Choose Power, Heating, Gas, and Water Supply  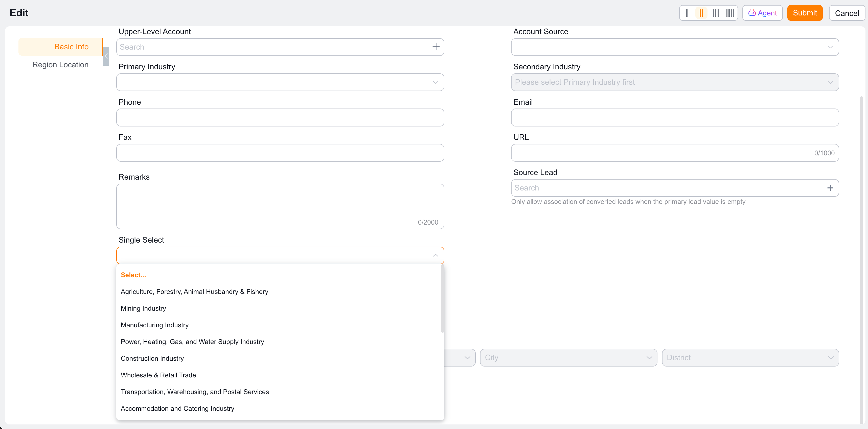tap(278, 342)
